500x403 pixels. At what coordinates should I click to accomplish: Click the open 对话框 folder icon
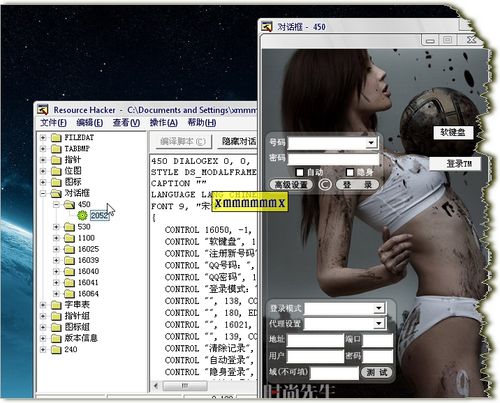pos(57,193)
